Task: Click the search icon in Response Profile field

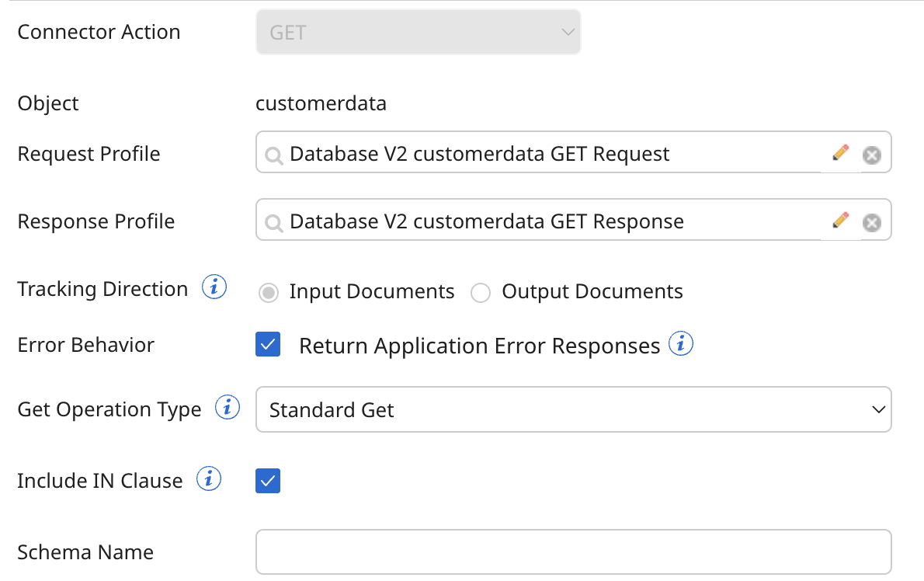Action: tap(273, 221)
